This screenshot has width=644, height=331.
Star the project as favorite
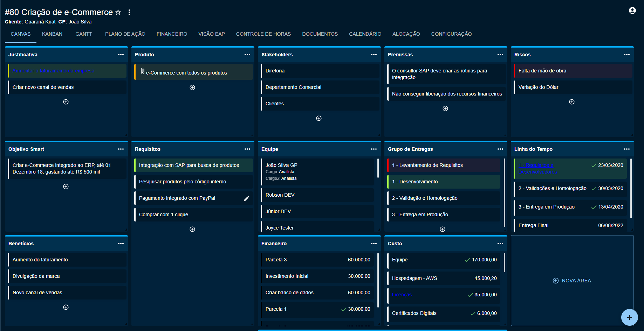[118, 12]
